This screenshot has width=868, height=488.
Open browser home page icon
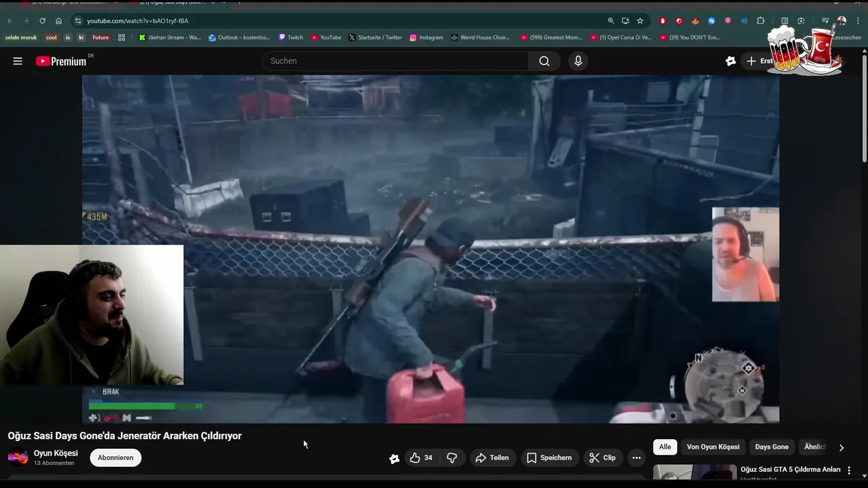[58, 21]
